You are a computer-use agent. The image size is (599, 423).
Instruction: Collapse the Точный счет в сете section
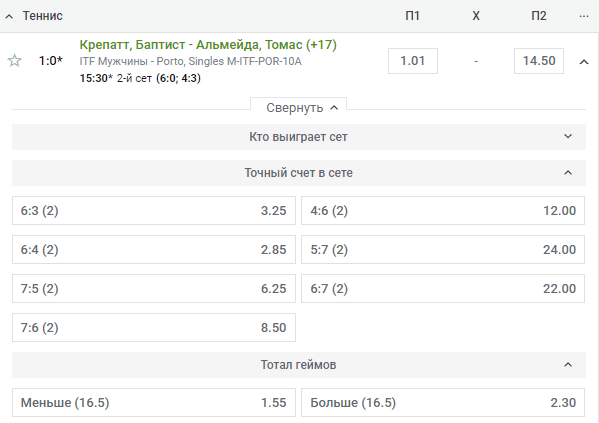tap(299, 173)
